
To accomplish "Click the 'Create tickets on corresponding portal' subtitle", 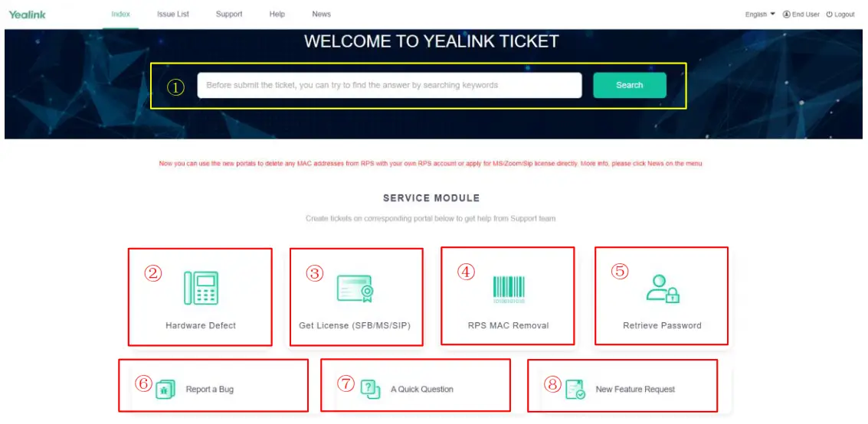I will coord(431,218).
